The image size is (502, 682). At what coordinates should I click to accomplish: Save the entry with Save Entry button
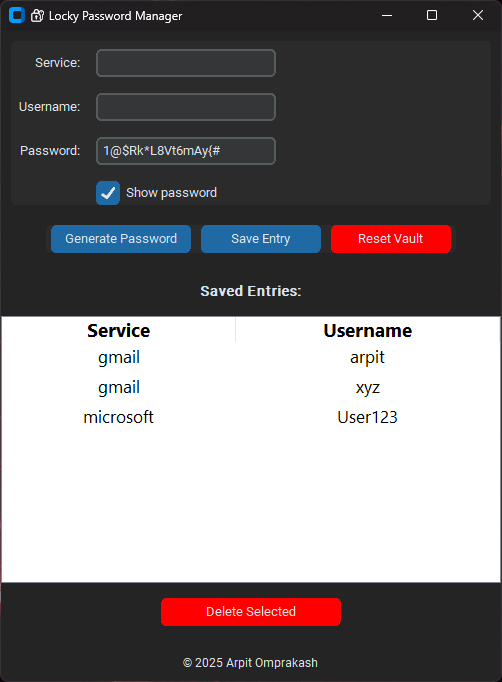coord(261,239)
